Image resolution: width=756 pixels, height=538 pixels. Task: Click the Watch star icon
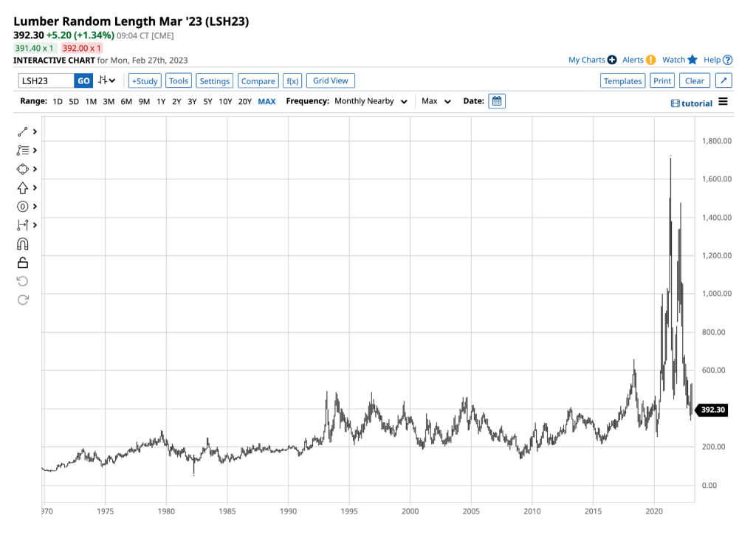(693, 60)
